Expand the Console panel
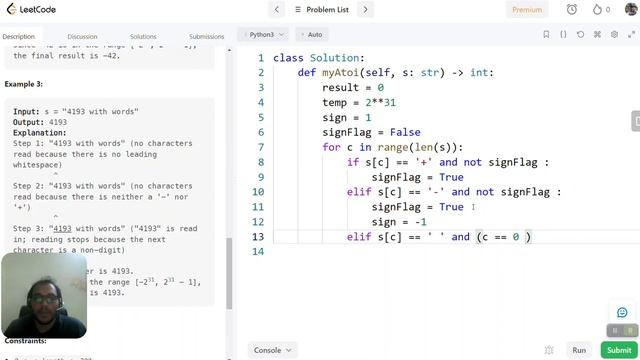Image resolution: width=640 pixels, height=360 pixels. 272,350
